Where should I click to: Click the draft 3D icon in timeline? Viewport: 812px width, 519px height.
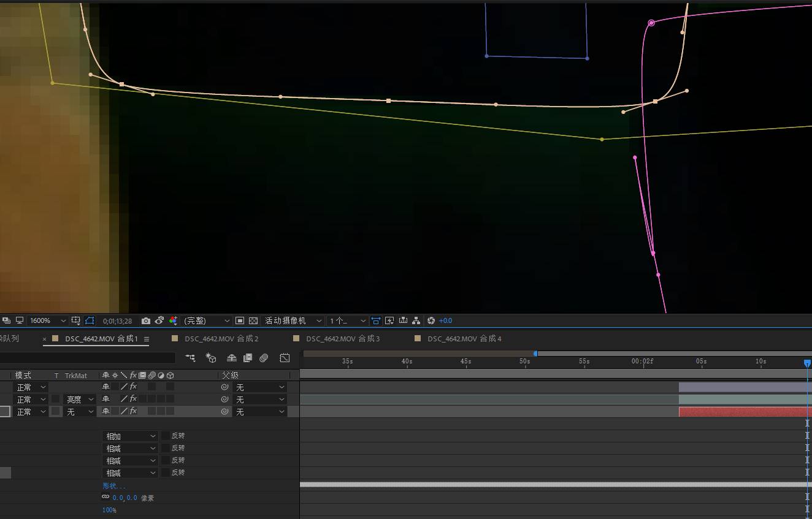211,358
